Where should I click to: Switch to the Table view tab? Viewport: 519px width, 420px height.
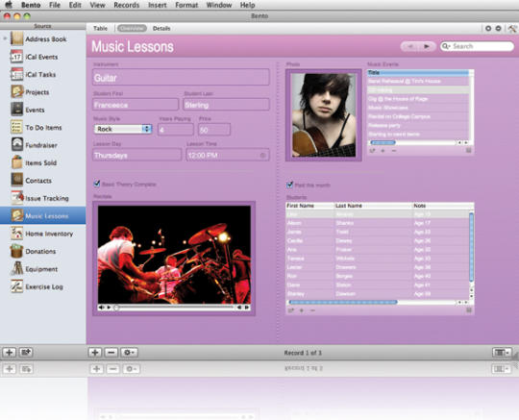pyautogui.click(x=100, y=29)
